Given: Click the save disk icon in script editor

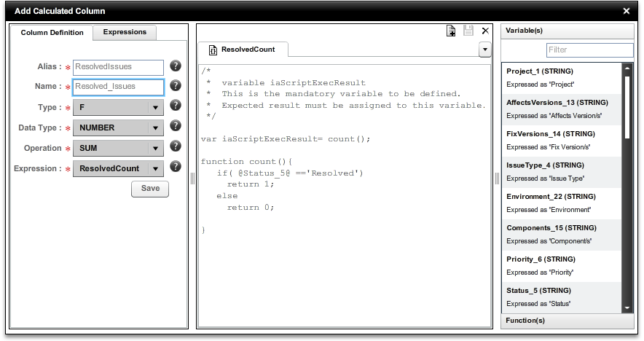Looking at the screenshot, I should (468, 31).
